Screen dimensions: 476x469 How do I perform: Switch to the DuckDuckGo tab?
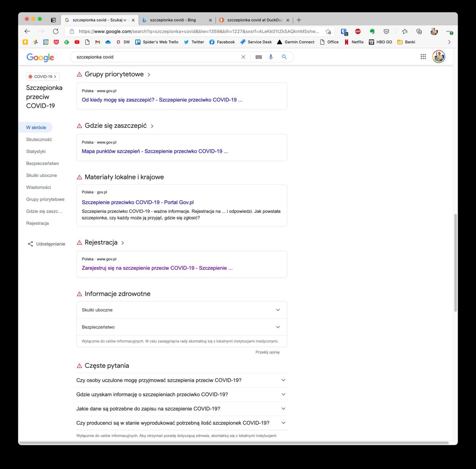coord(254,20)
